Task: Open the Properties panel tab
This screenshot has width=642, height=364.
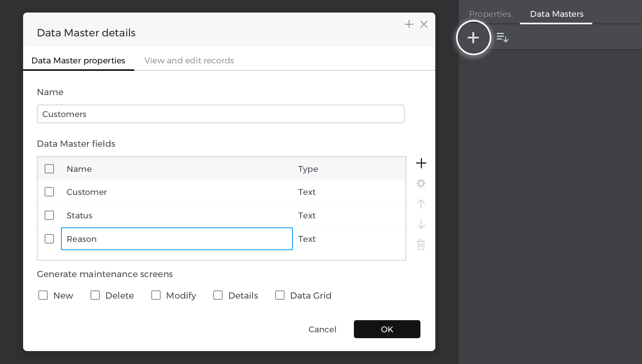Action: point(490,14)
